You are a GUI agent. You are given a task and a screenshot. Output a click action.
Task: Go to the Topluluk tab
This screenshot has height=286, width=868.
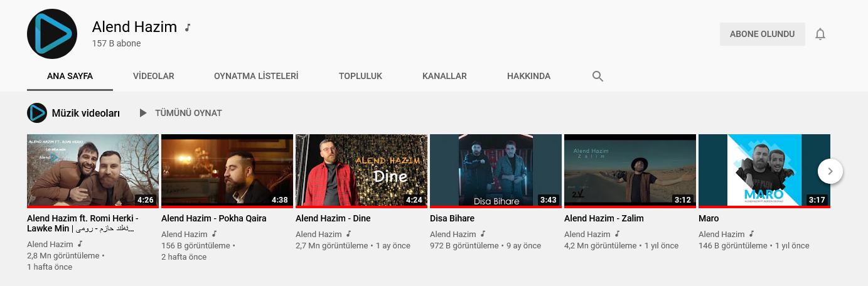360,76
